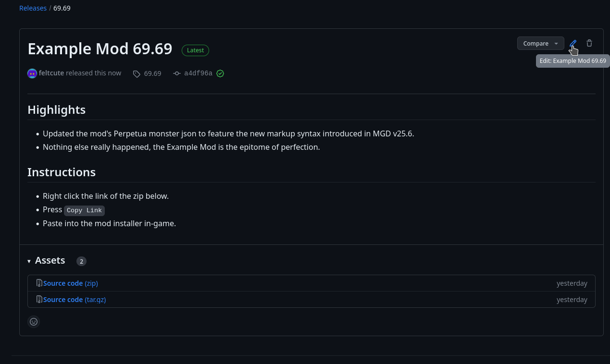Screen dimensions: 610x364
Task: Go to Releases via breadcrumb
Action: coord(33,8)
